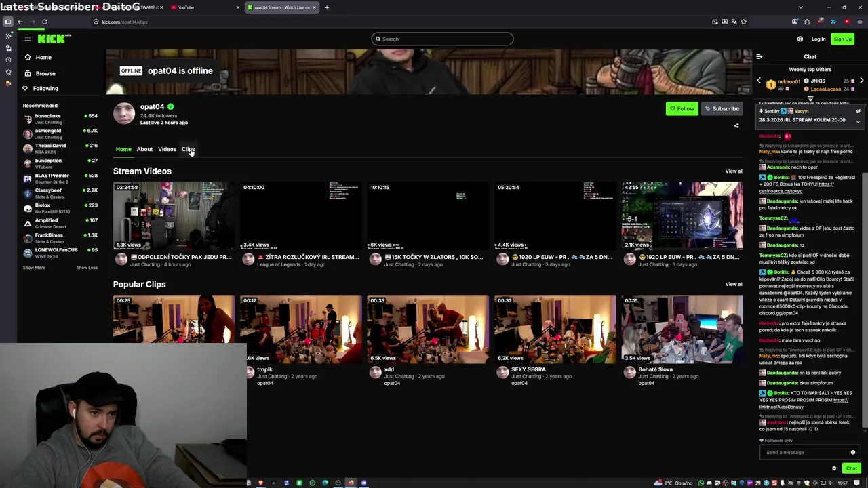This screenshot has width=868, height=488.
Task: Click opat04 profile avatar
Action: [x=124, y=114]
